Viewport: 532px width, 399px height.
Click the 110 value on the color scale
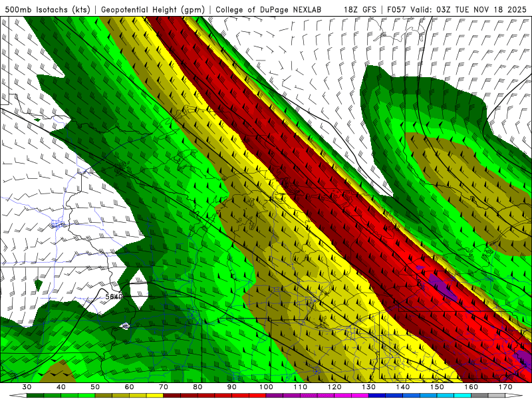(x=301, y=387)
